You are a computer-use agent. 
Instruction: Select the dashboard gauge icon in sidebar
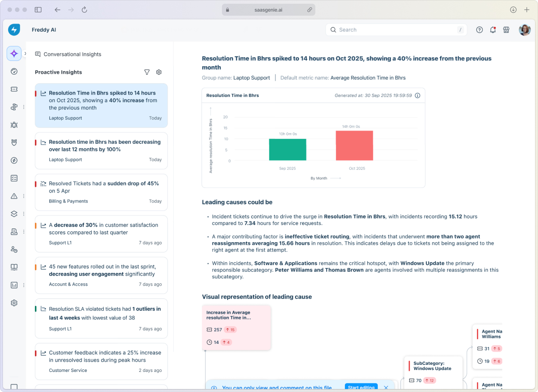point(14,71)
